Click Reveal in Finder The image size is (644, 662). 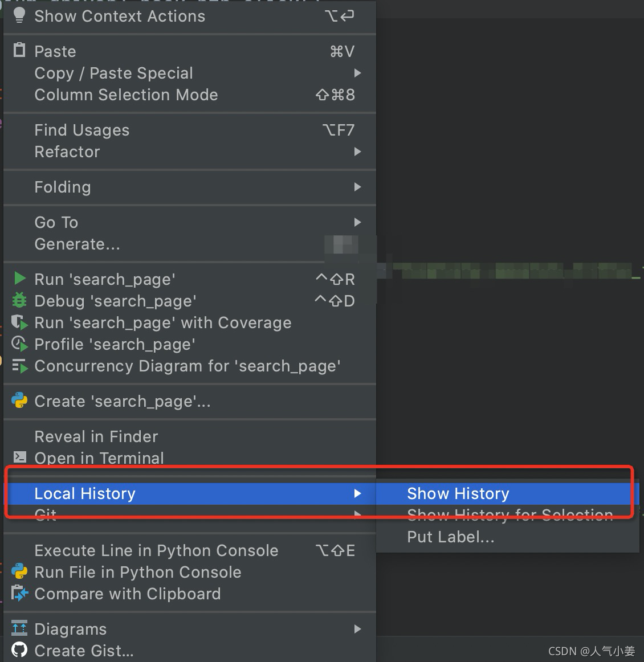coord(96,436)
